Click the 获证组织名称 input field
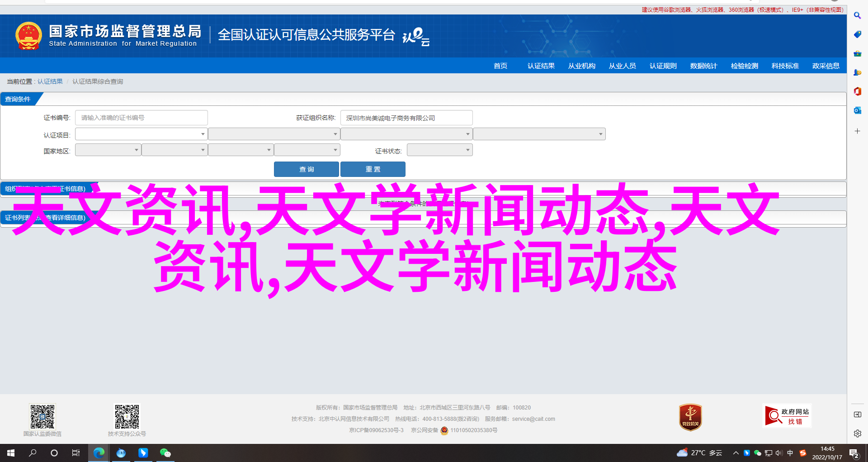 click(x=406, y=118)
